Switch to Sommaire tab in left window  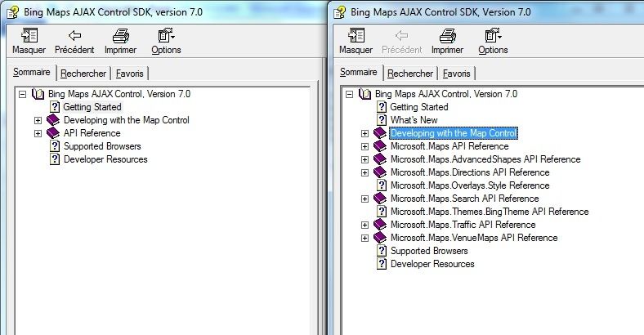[32, 72]
